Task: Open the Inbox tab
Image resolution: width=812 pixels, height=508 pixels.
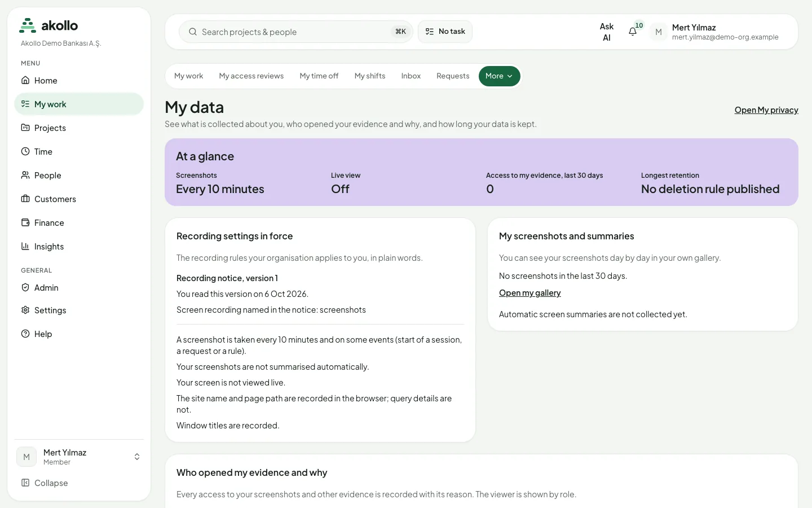Action: [x=411, y=76]
